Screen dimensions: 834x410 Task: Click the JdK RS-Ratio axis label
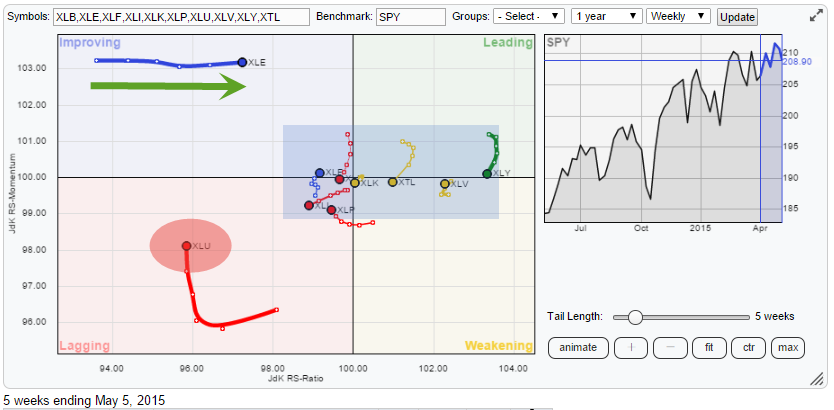click(x=296, y=379)
